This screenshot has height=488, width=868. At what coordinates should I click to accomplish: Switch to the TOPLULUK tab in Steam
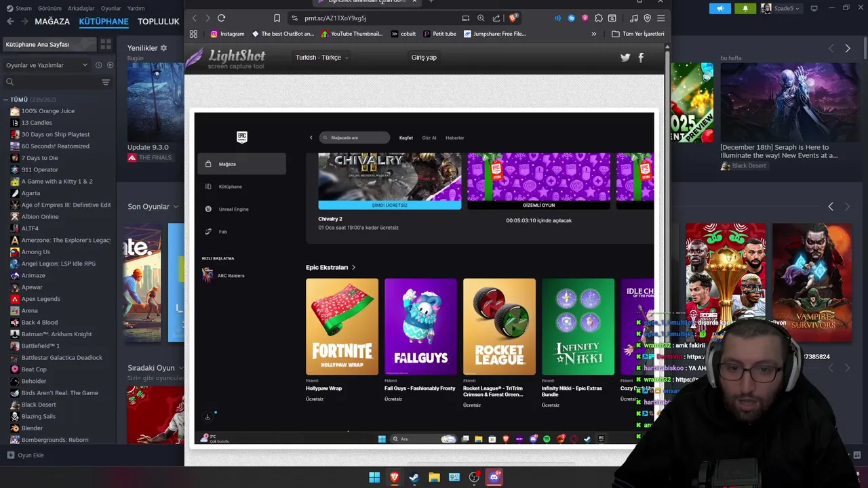click(x=158, y=21)
